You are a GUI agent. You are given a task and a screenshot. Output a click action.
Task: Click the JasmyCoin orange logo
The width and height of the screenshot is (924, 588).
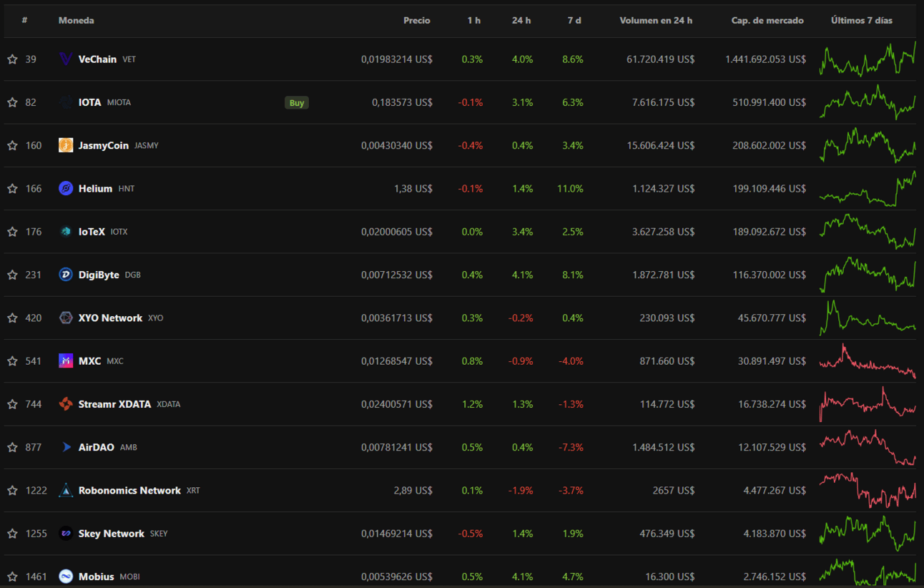[66, 145]
